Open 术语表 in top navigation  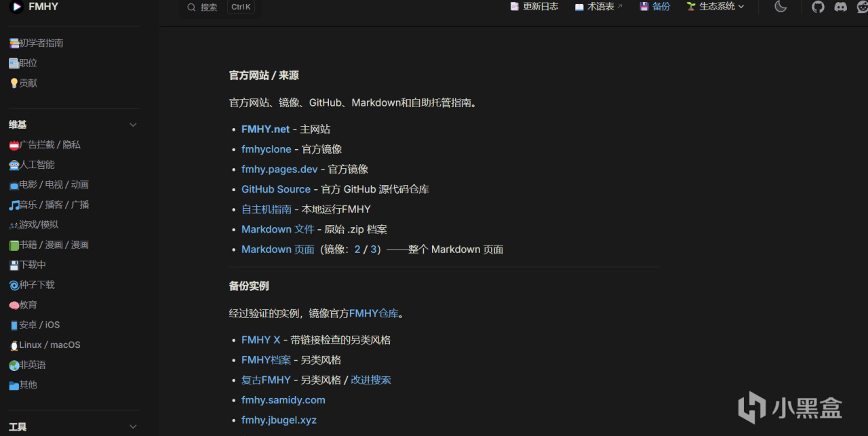coord(598,7)
